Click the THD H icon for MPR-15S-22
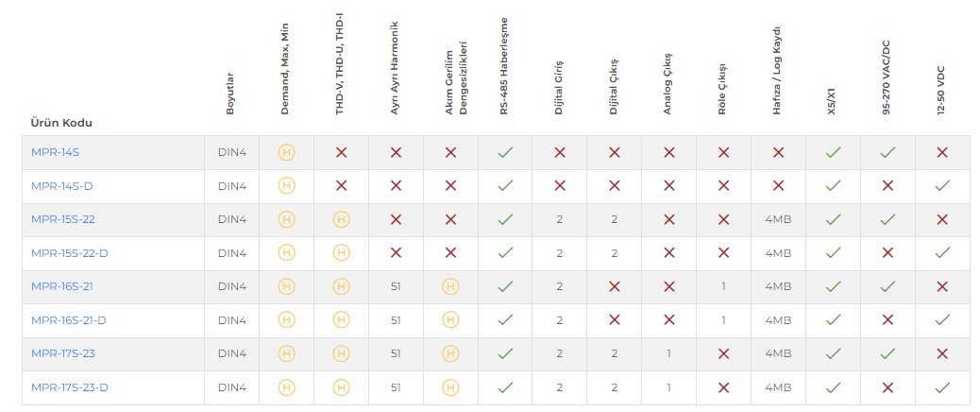The height and width of the screenshot is (412, 980). 342,219
